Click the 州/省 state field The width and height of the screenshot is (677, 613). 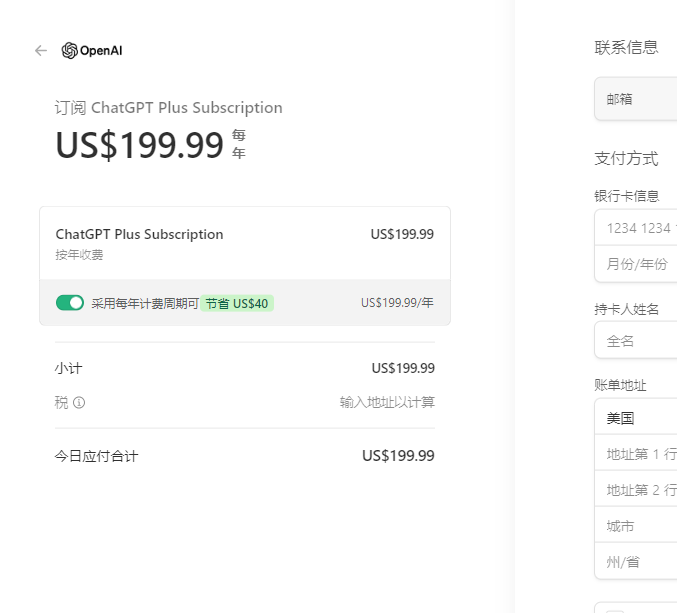coord(636,561)
